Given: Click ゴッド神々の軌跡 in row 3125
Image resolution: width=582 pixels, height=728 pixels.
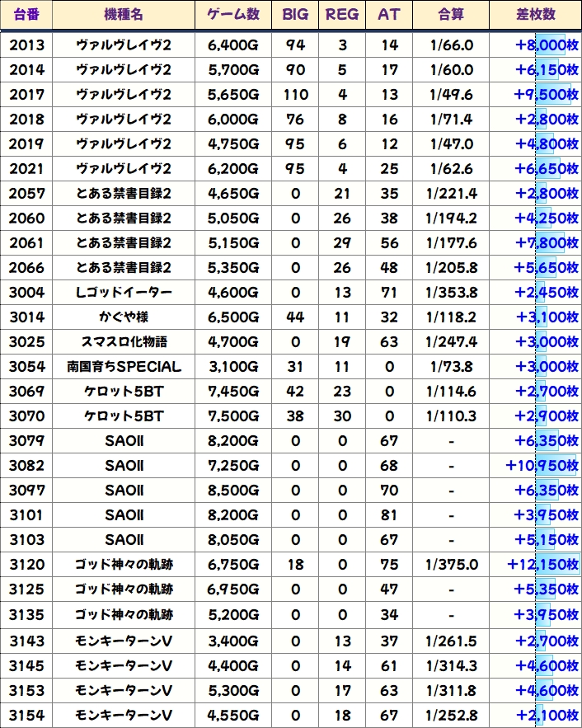Looking at the screenshot, I should 124,589.
